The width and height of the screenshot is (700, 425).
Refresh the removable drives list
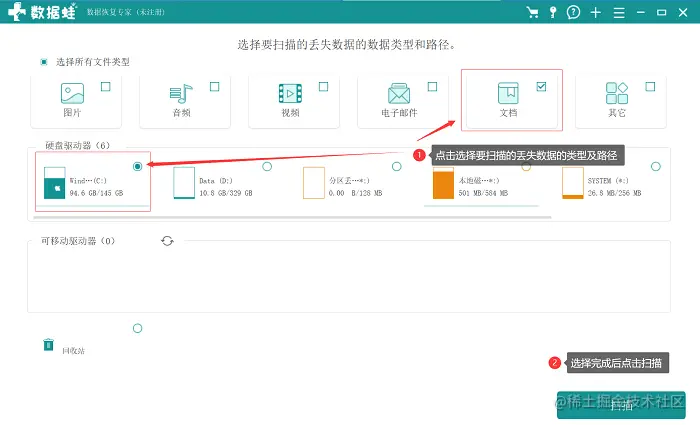pos(167,241)
